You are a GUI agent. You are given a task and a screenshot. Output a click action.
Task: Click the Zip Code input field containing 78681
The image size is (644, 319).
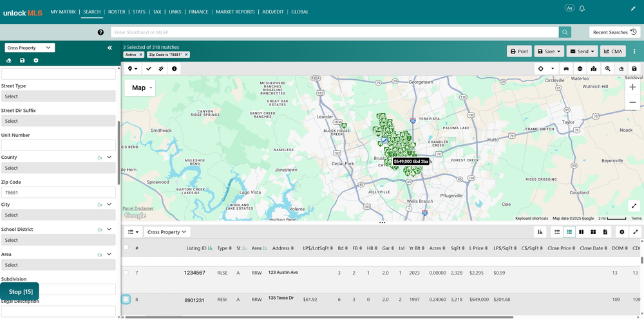click(x=59, y=193)
